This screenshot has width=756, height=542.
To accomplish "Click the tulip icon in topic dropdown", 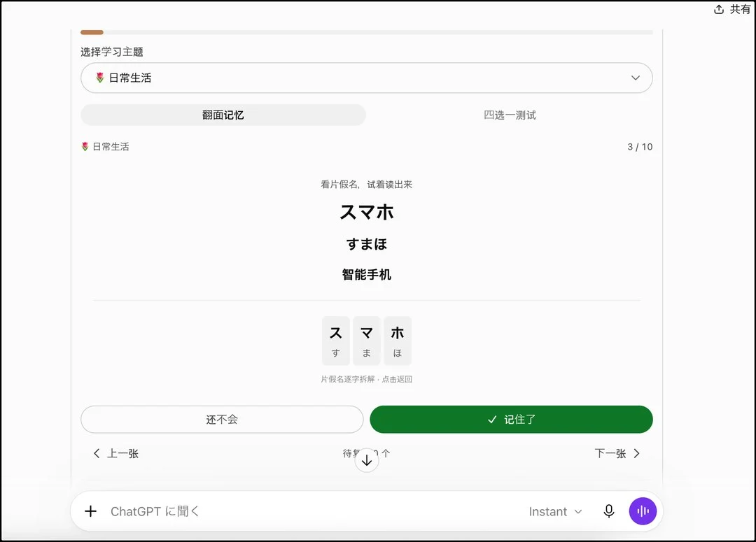I will pos(100,78).
